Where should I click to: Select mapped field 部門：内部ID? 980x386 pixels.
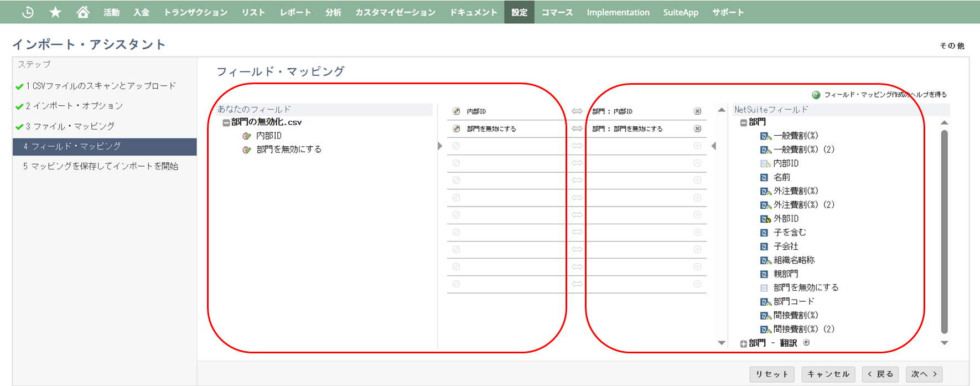point(612,111)
